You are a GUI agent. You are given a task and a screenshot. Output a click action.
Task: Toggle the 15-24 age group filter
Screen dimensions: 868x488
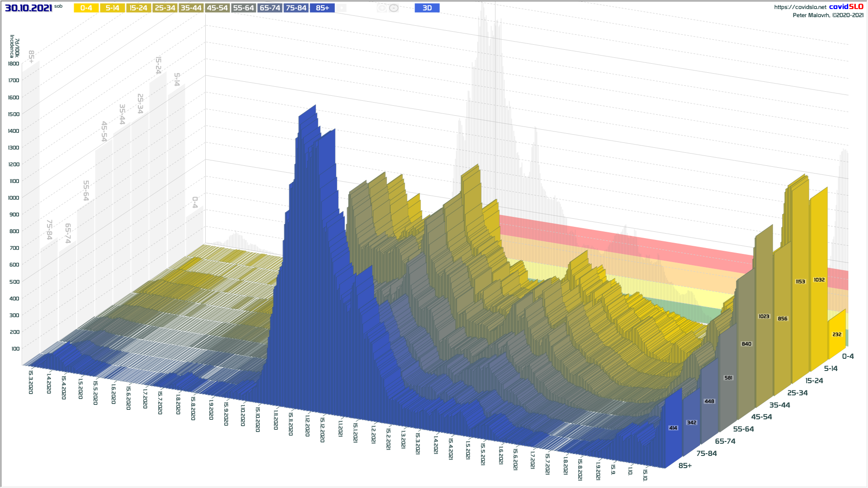point(139,8)
